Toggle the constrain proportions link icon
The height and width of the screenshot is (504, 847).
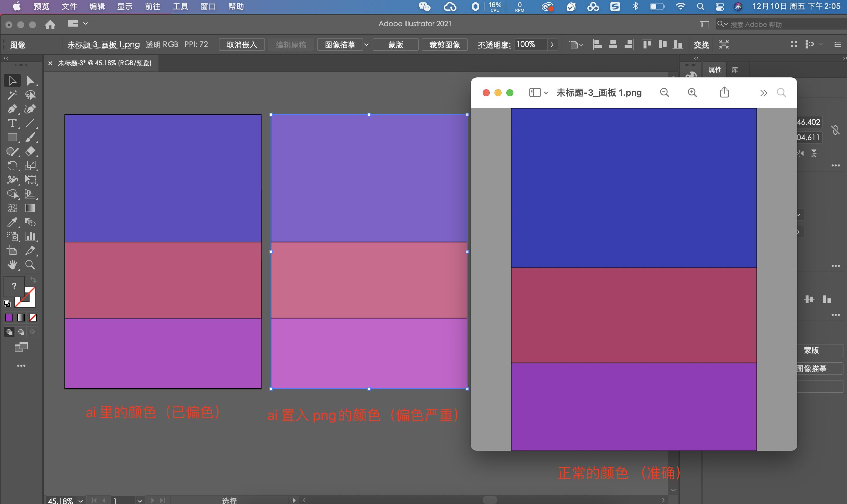tap(835, 130)
